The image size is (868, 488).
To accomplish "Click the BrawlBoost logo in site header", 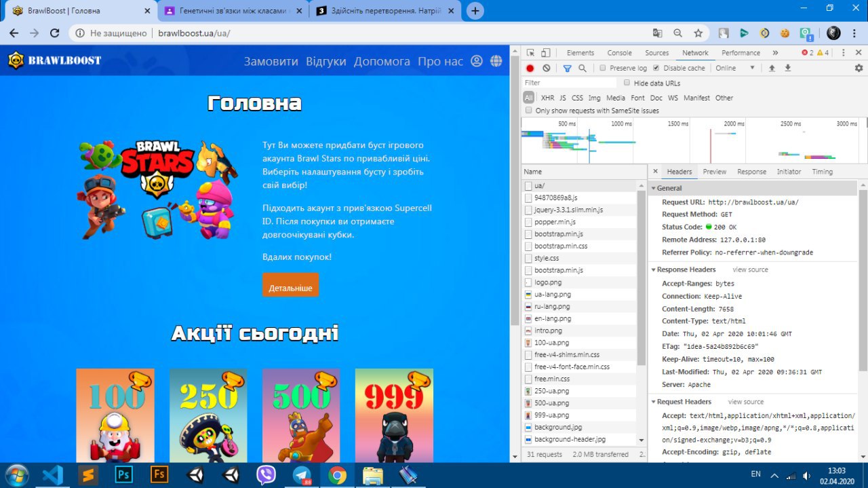I will (54, 60).
